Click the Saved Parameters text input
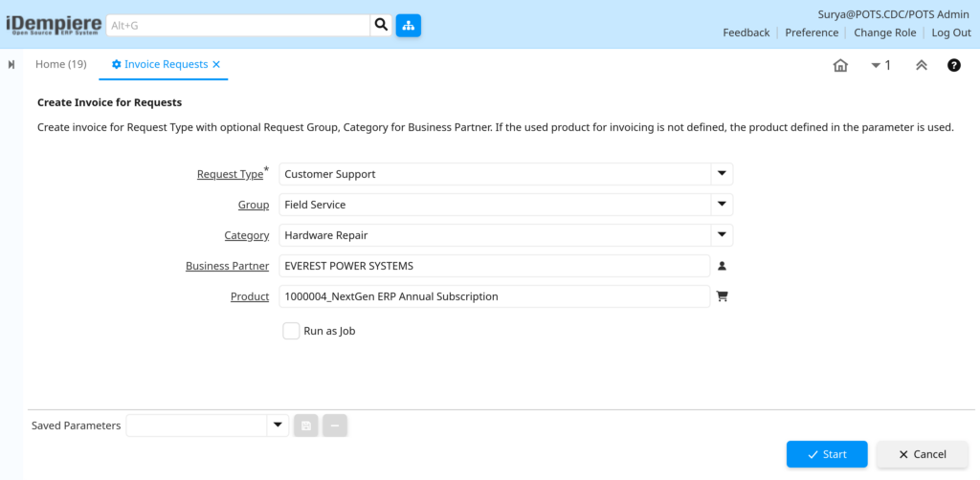 coord(197,425)
